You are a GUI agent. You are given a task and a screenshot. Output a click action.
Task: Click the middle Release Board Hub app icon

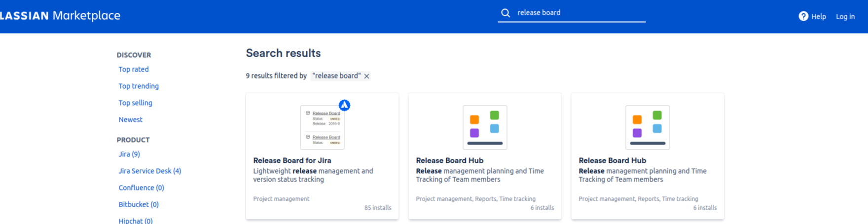point(485,127)
